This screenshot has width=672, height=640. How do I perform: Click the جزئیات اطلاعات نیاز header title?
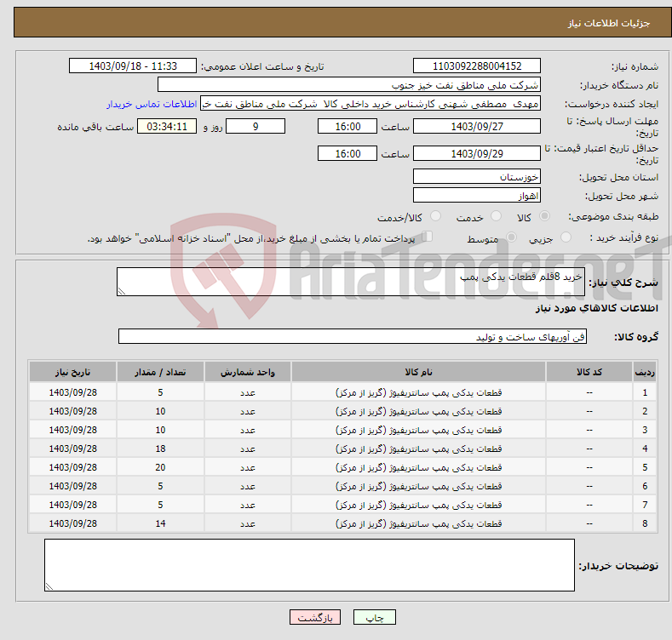tap(609, 23)
